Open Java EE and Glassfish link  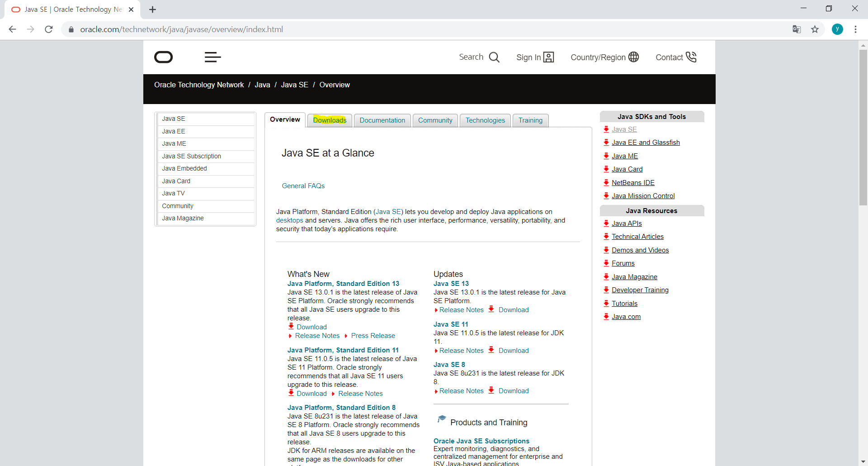coord(646,143)
